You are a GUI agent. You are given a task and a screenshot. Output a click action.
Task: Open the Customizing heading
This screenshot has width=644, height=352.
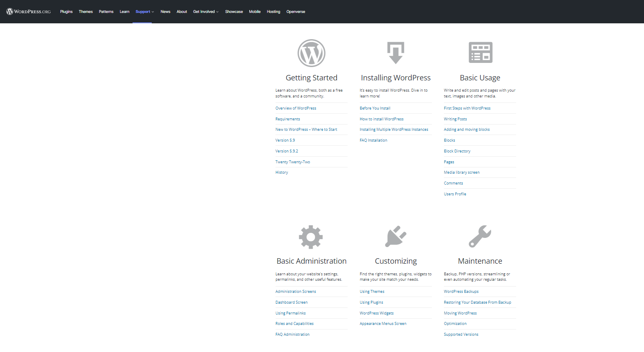[x=396, y=261]
